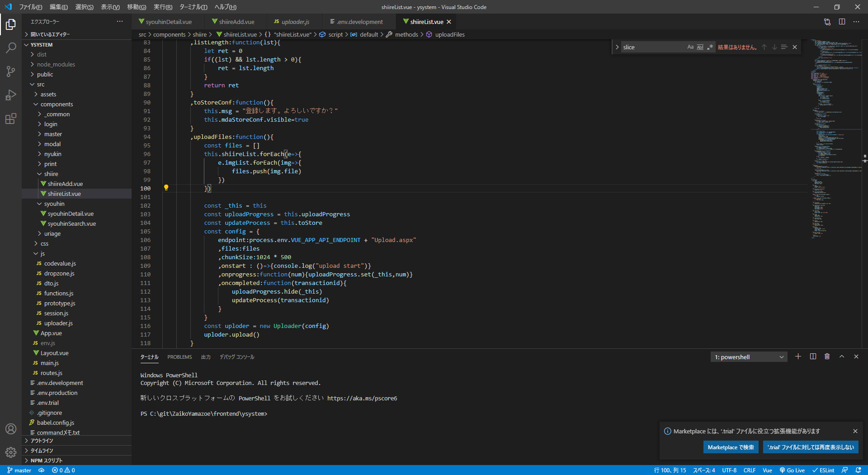Open the Manage gear settings icon

11,452
